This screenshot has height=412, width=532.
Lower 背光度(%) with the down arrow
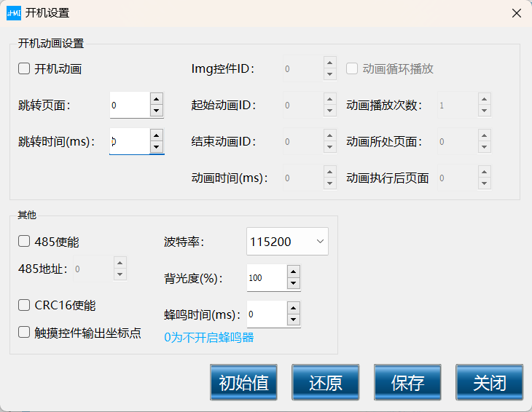coord(293,283)
